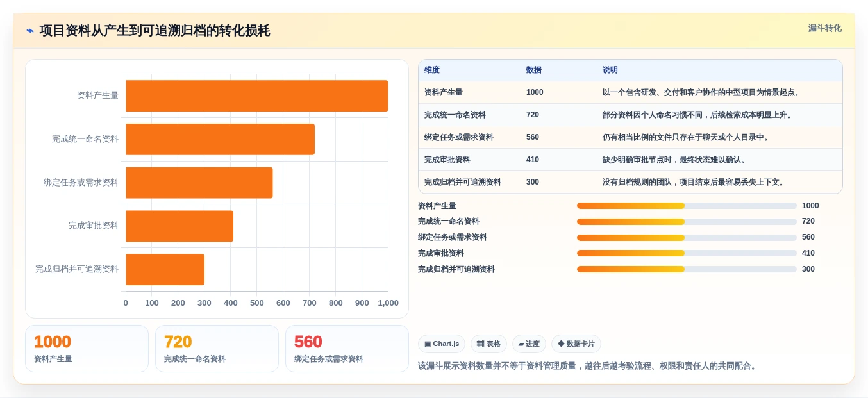
Task: Click the 1000 资料产生量 data card
Action: 87,349
